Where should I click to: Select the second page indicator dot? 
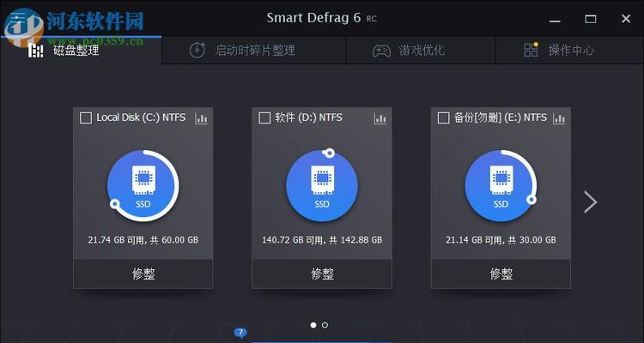point(325,325)
